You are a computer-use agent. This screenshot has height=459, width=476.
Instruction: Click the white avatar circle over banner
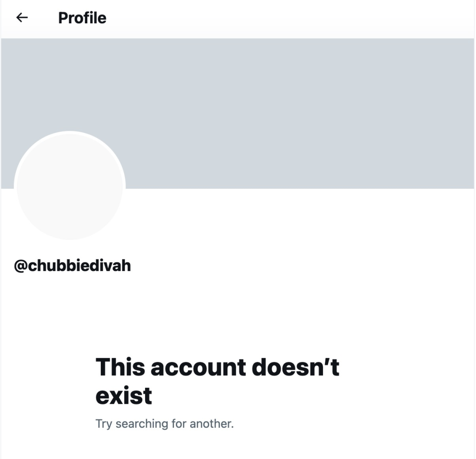[x=70, y=186]
